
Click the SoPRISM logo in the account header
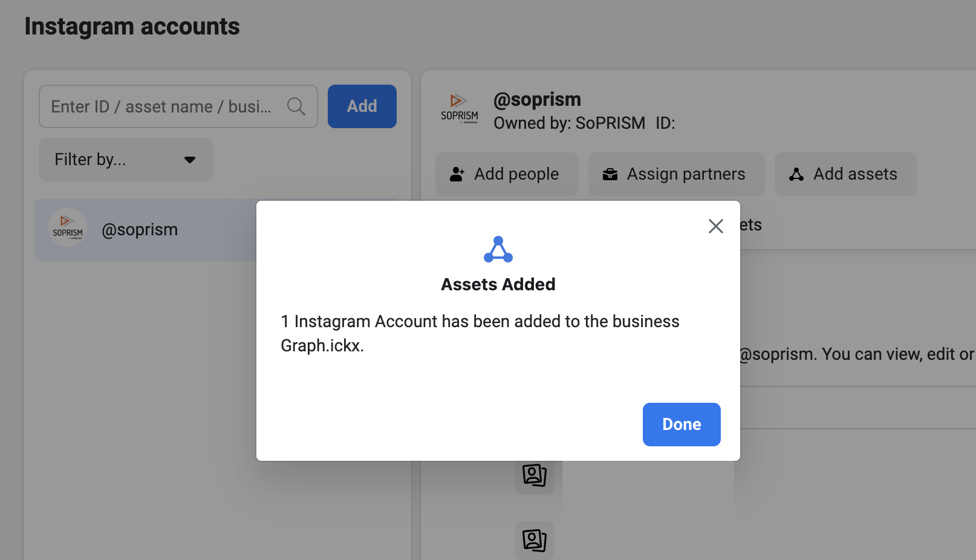click(460, 109)
